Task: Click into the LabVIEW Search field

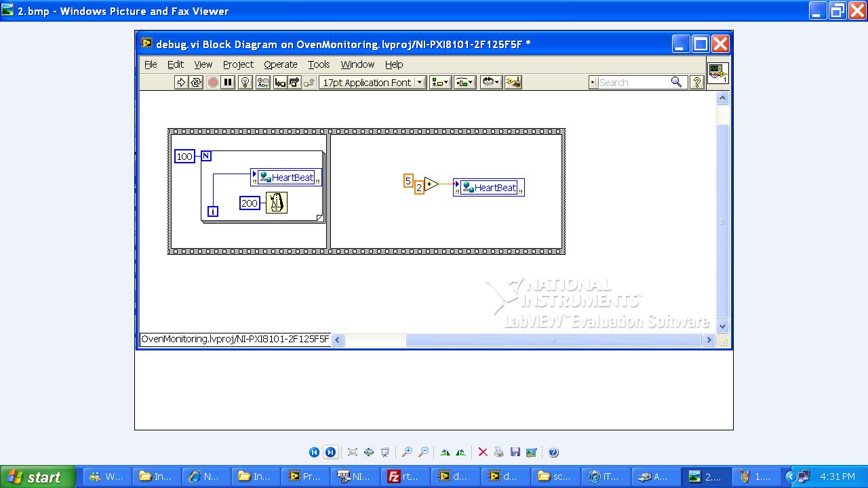Action: pyautogui.click(x=633, y=82)
